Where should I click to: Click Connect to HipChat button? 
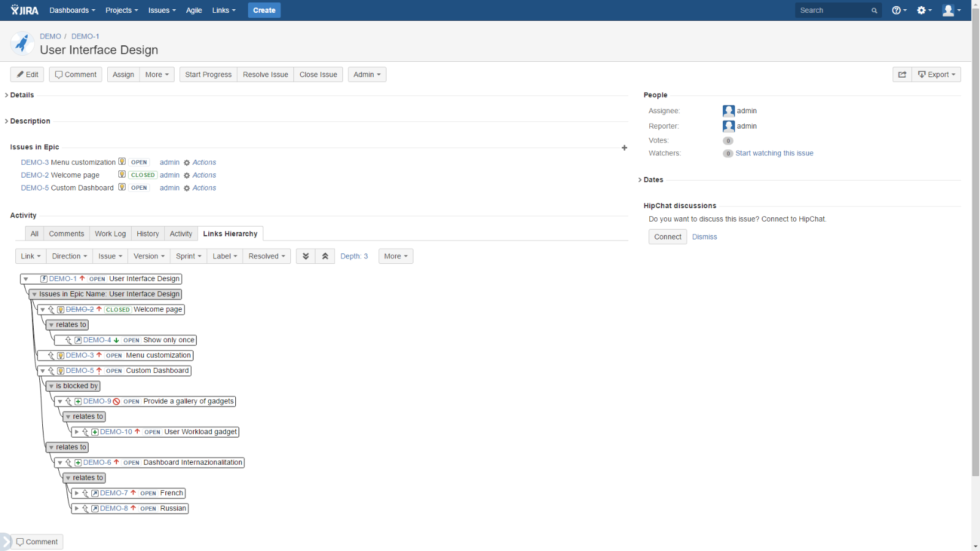coord(668,237)
